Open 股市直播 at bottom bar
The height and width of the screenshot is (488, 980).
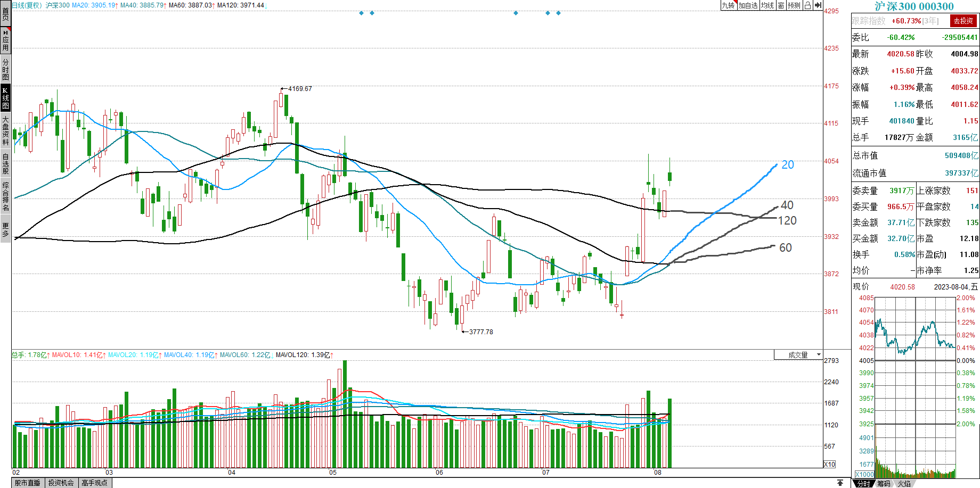tap(28, 483)
